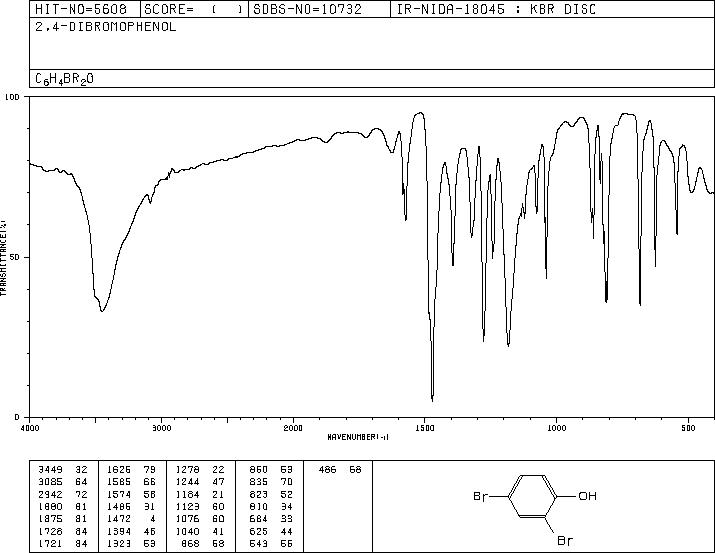
Task: Click the 486 peak table entry
Action: click(340, 470)
